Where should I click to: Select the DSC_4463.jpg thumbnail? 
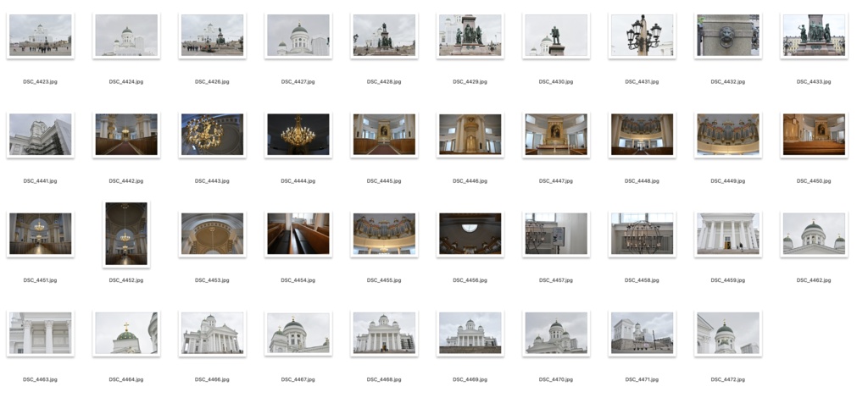point(41,334)
